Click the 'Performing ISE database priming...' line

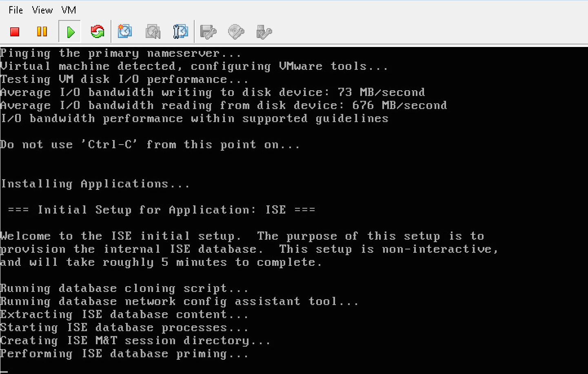[x=124, y=354]
